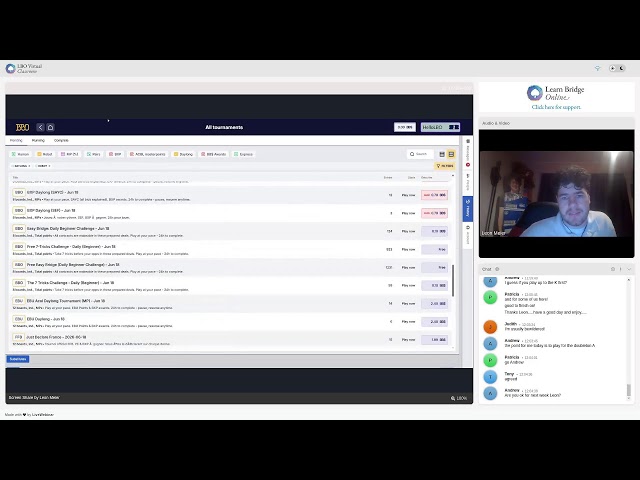
Task: Select The 7 Tricks Challenge Daily row
Action: [x=230, y=285]
